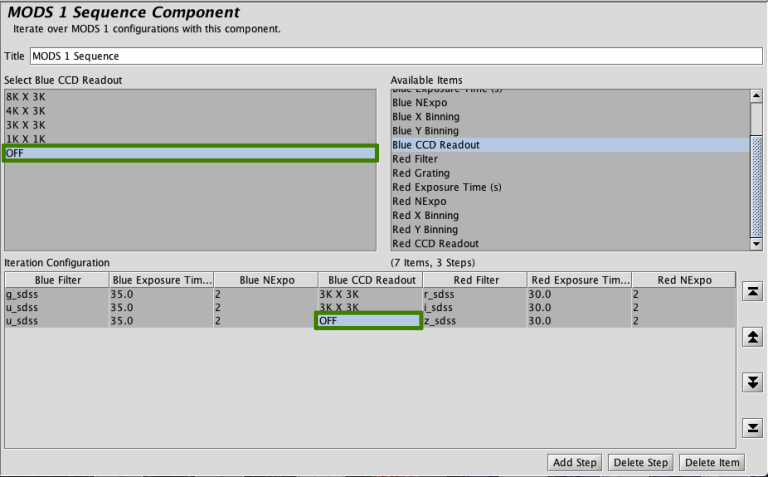The height and width of the screenshot is (477, 768).
Task: Select the 30.0 exposure cell in the r_sdss row
Action: coord(580,294)
